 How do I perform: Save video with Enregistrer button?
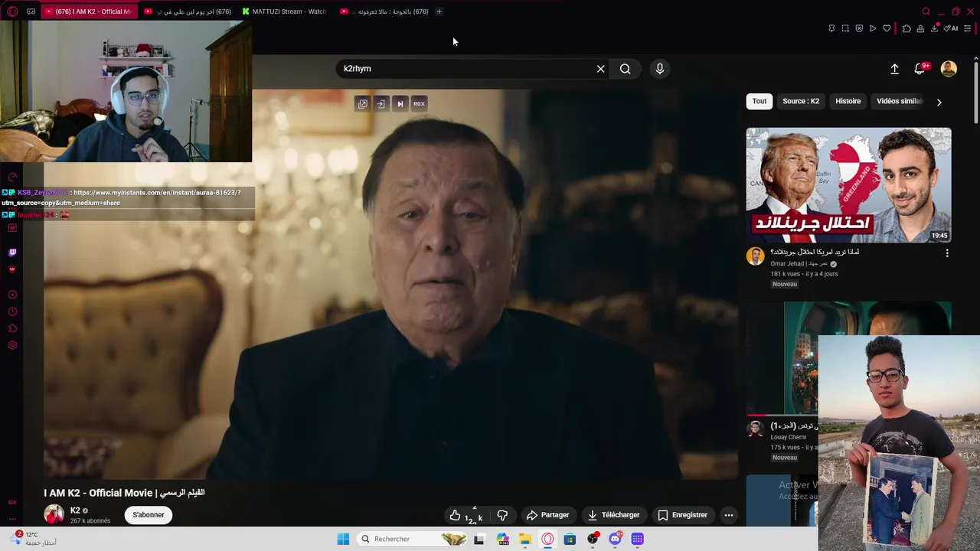683,515
